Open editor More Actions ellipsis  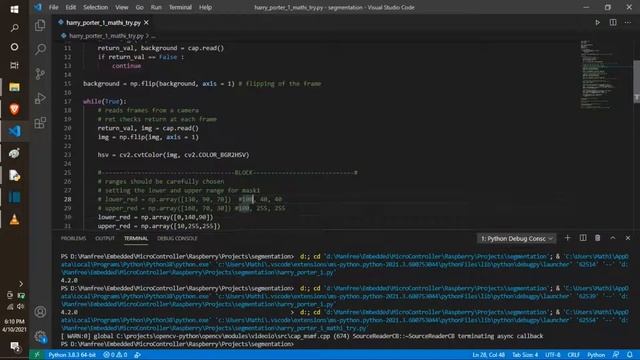(628, 22)
